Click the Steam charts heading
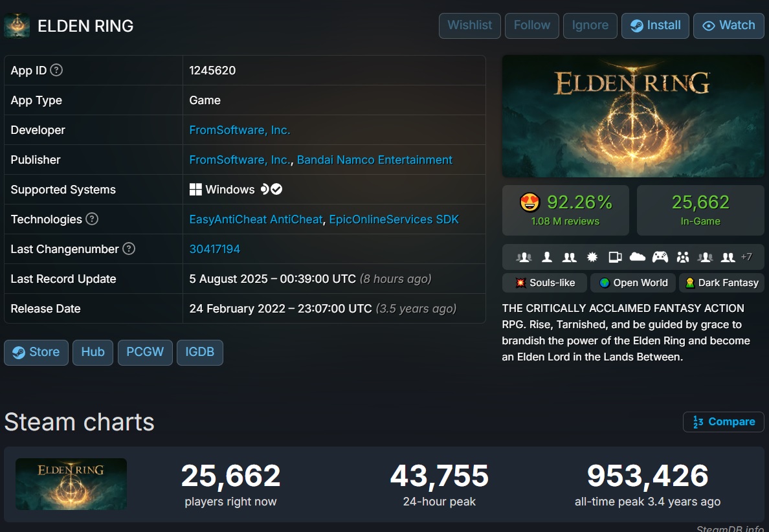This screenshot has width=769, height=532. point(80,422)
